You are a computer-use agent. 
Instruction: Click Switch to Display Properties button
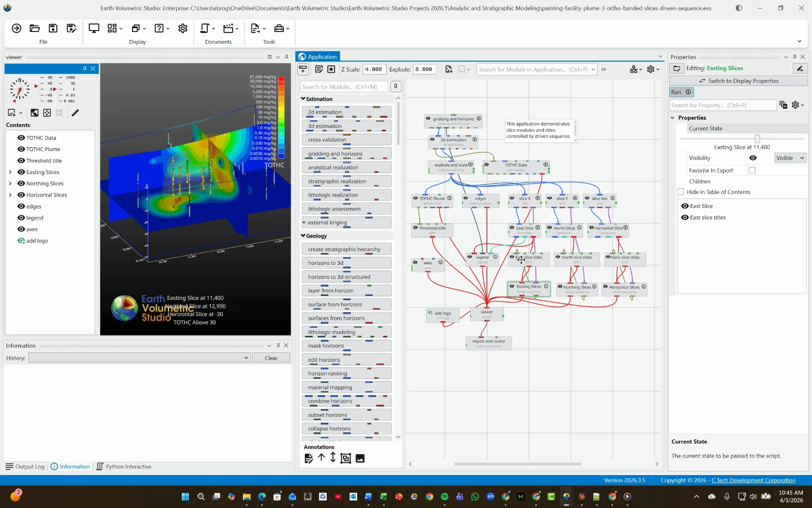[738, 81]
